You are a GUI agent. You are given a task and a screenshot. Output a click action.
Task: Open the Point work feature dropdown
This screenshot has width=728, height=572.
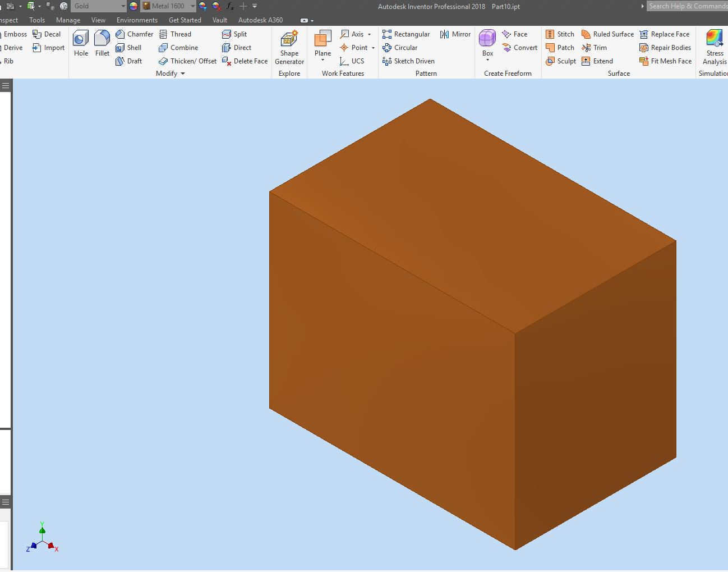pyautogui.click(x=373, y=48)
